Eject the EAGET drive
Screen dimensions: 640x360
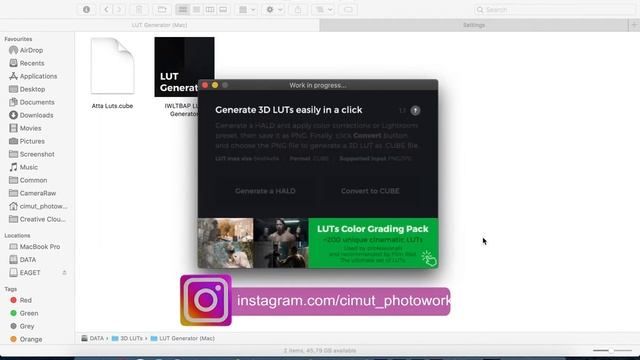pyautogui.click(x=64, y=273)
